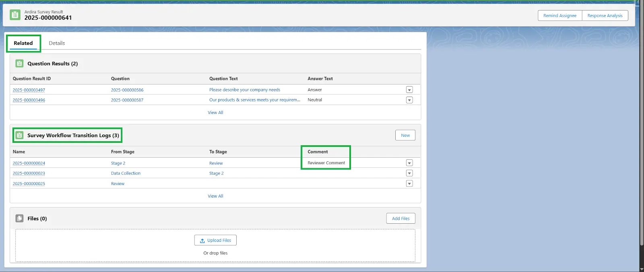
Task: Open row actions for transition log 2025-000000024
Action: point(409,163)
